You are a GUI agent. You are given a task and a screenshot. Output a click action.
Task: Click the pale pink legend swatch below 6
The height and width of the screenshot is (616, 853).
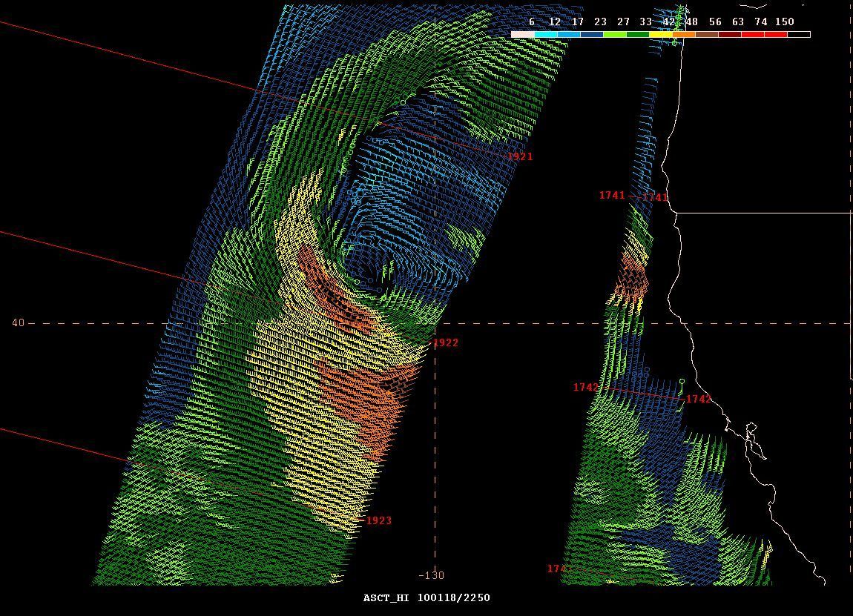tap(523, 34)
